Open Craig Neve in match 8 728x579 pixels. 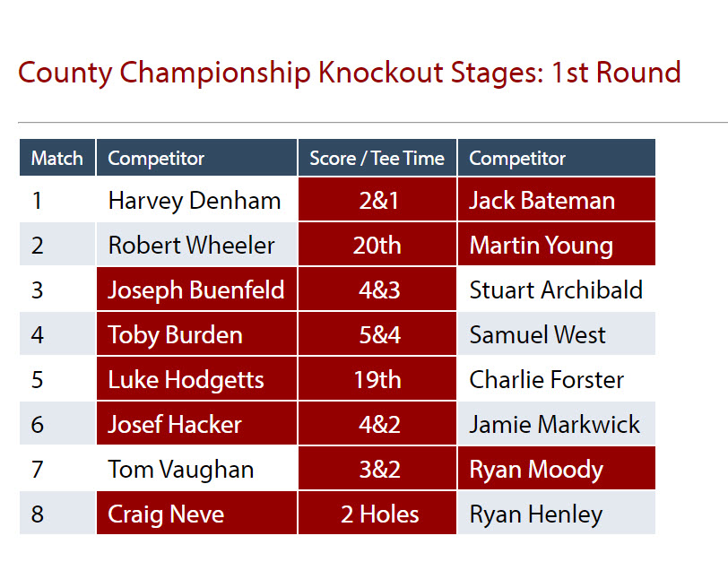(196, 513)
